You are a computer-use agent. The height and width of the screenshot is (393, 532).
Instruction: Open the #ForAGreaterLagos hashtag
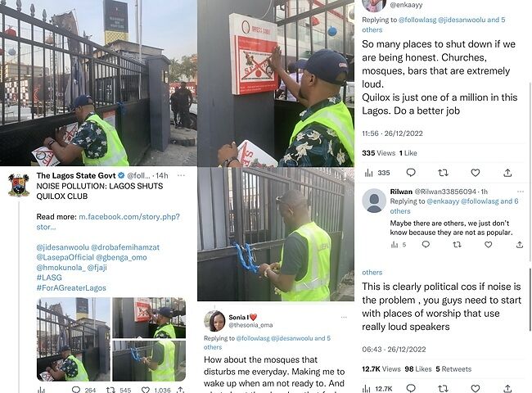point(71,288)
